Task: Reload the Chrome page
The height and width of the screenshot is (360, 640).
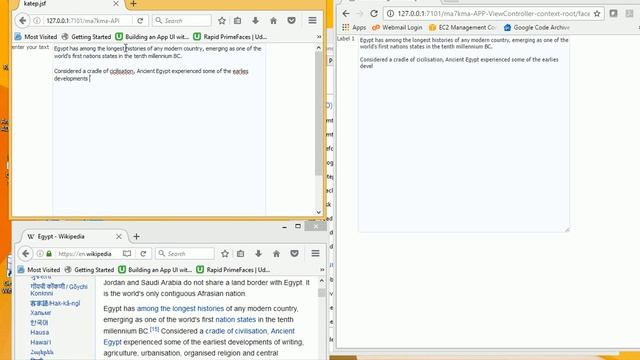Action: tap(374, 13)
